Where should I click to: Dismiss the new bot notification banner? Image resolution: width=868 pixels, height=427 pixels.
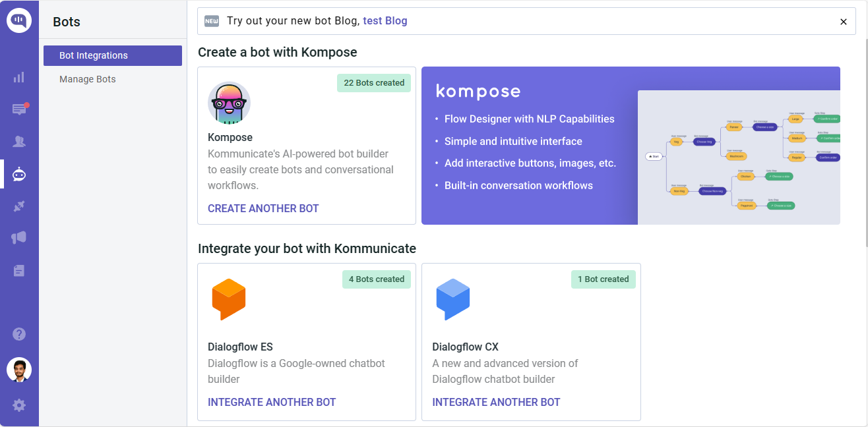[844, 22]
